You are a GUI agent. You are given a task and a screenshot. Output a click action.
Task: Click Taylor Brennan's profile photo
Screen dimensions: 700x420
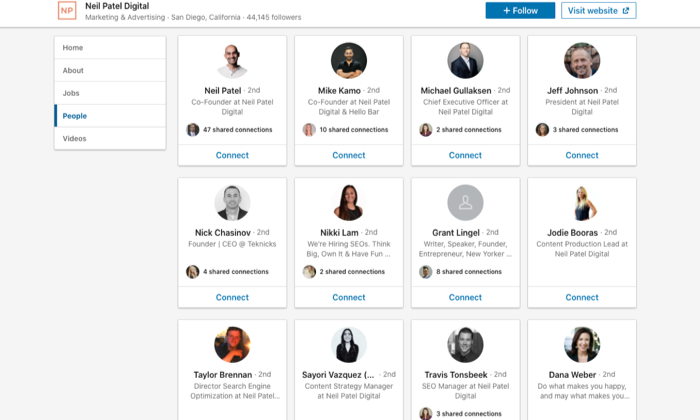[232, 345]
